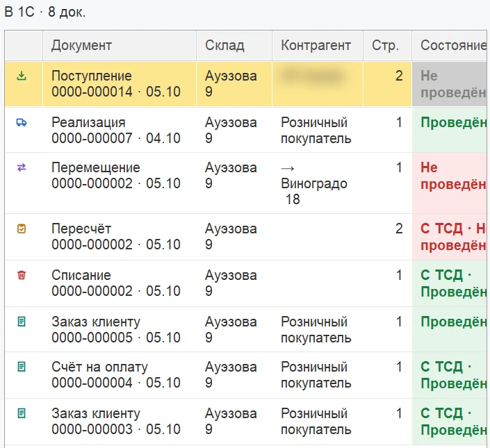
Task: Click the receipt icon for Заказ клиенту 0000-000003
Action: 22,413
